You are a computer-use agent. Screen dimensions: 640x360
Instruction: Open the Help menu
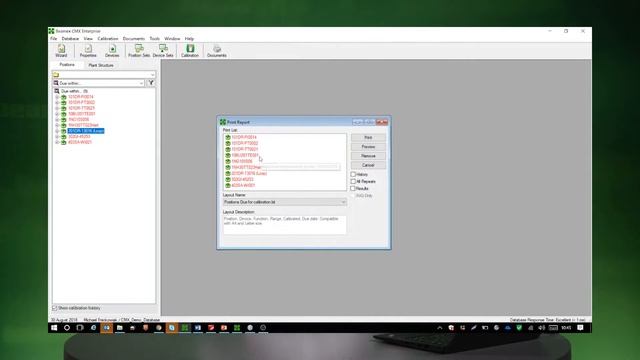point(189,39)
